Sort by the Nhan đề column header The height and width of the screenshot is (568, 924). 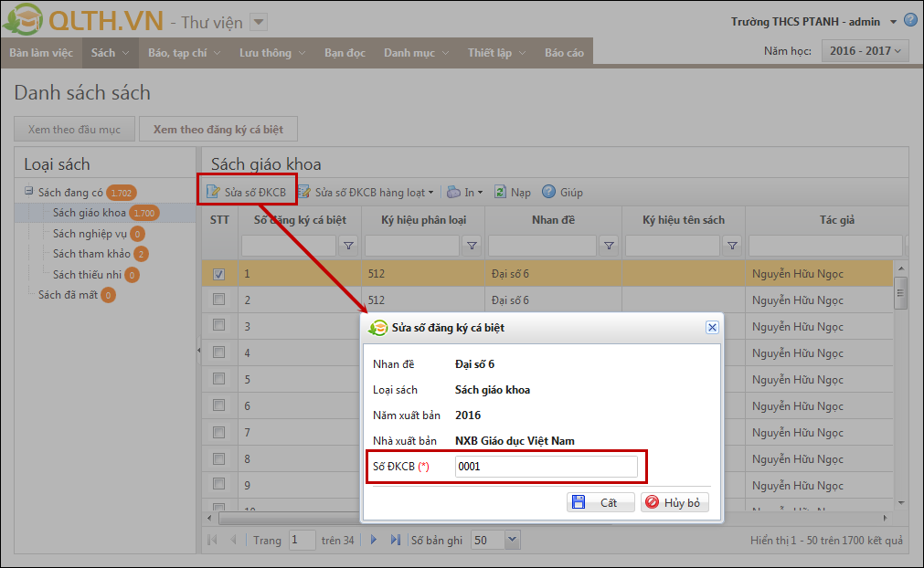click(553, 219)
